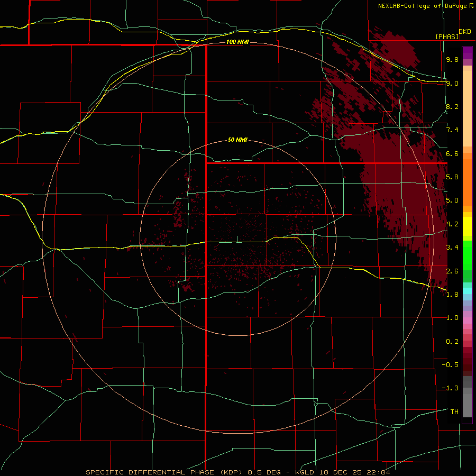Click the 3.4 color scale label
The height and width of the screenshot is (476, 476).
tap(452, 248)
